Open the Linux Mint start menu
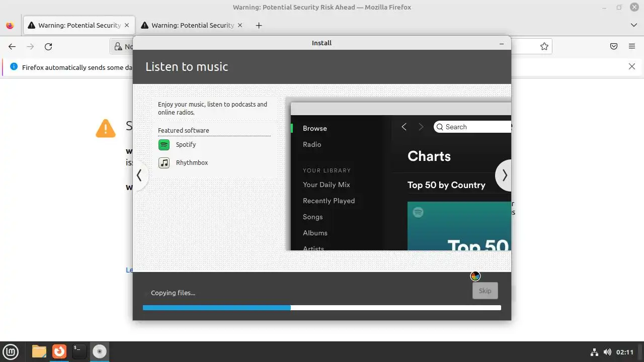Image resolution: width=644 pixels, height=362 pixels. [x=11, y=351]
